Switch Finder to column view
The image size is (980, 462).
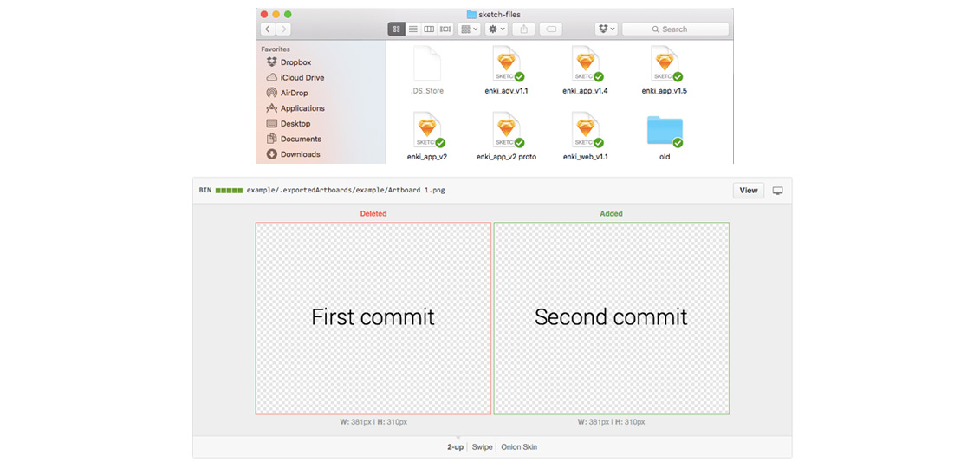coord(429,29)
